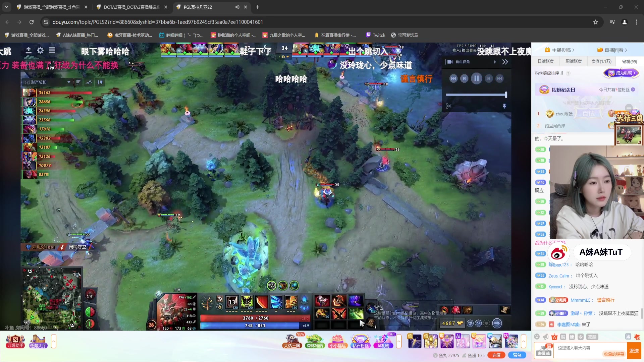Viewport: 644px width, 362px height.
Task: Adjust the replay speed slider handle
Action: 506,95
